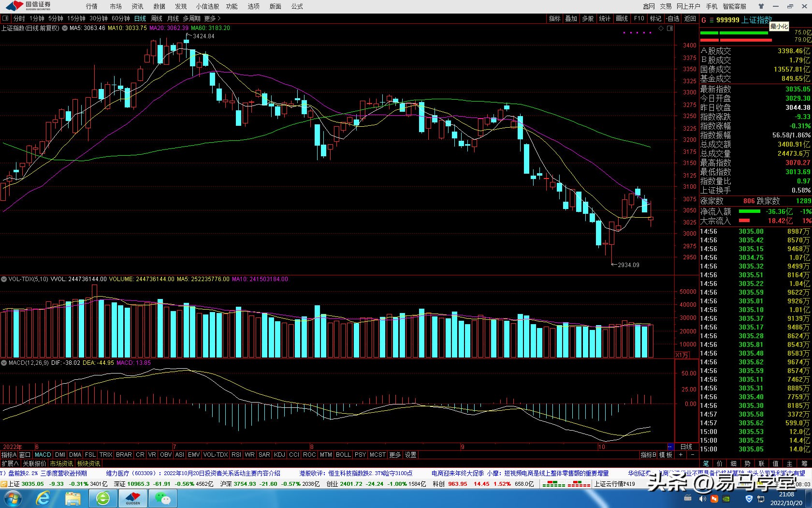Click the diamond marker icon above chart

661,28
